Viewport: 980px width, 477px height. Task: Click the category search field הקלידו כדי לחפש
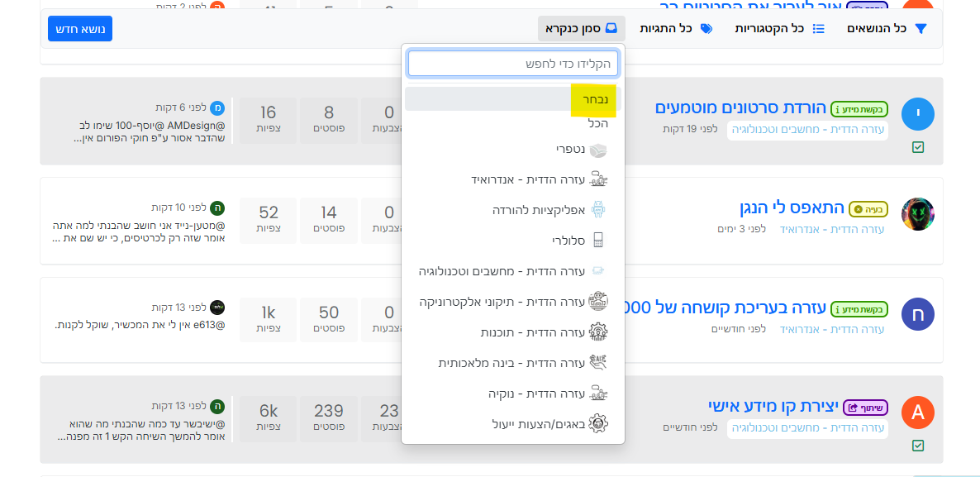tap(512, 64)
